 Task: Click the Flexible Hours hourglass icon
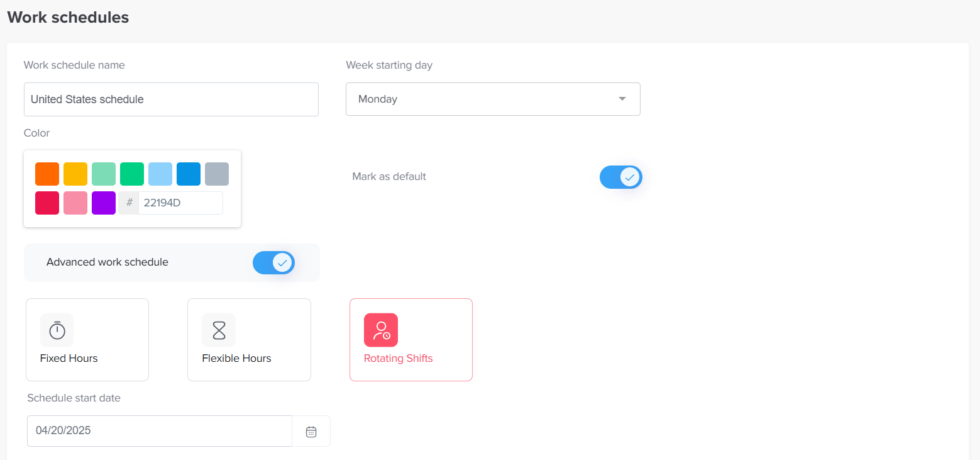[x=219, y=330]
